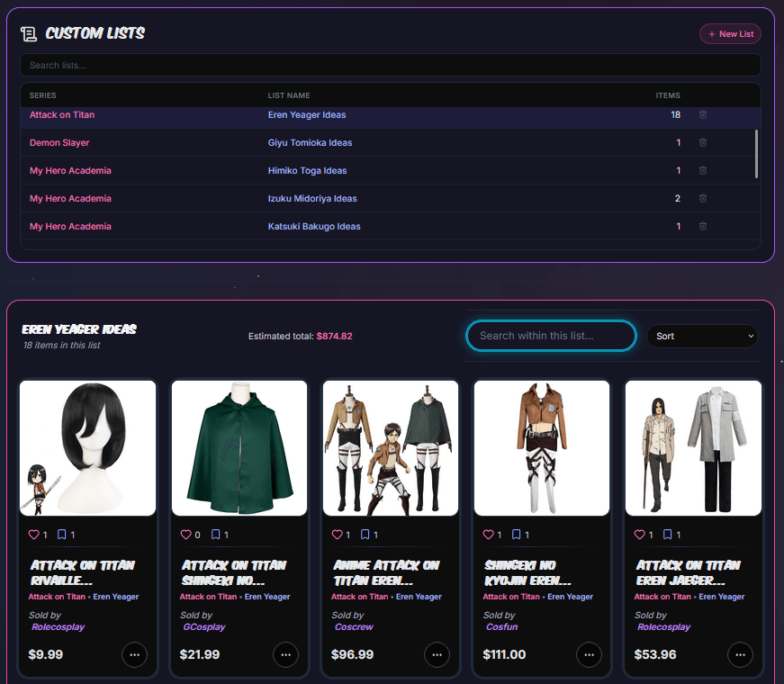Viewport: 784px width, 684px height.
Task: Click the LIST NAME column header
Action: pos(289,95)
